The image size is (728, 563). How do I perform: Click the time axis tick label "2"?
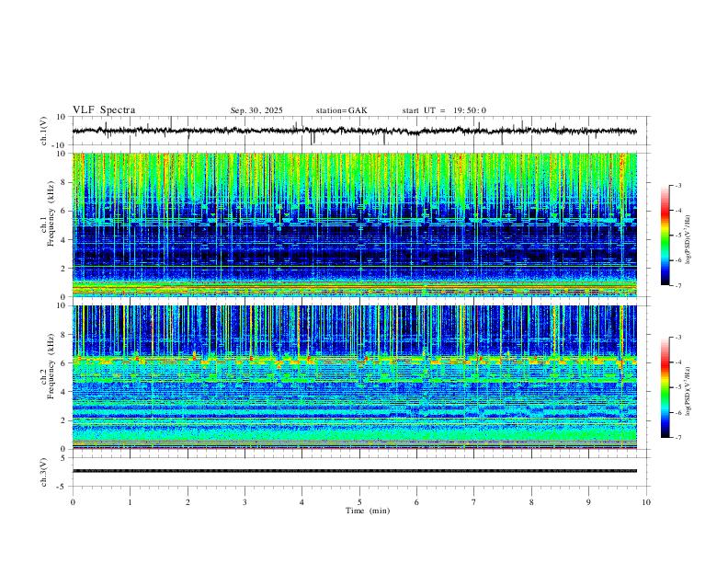pyautogui.click(x=188, y=502)
